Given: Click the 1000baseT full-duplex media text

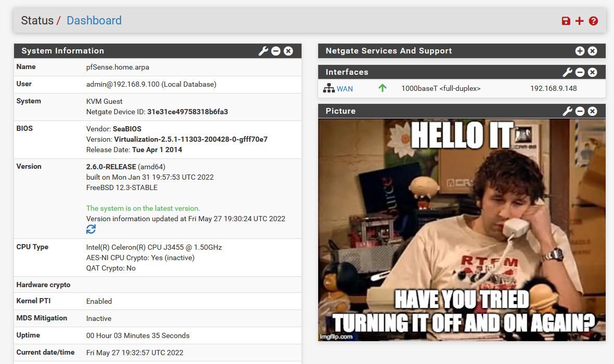Looking at the screenshot, I should (x=441, y=88).
